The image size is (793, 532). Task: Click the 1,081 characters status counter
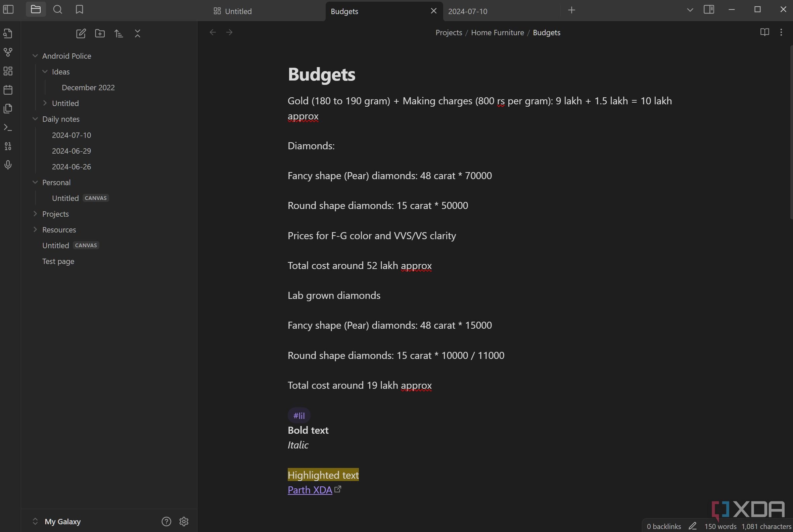(766, 526)
